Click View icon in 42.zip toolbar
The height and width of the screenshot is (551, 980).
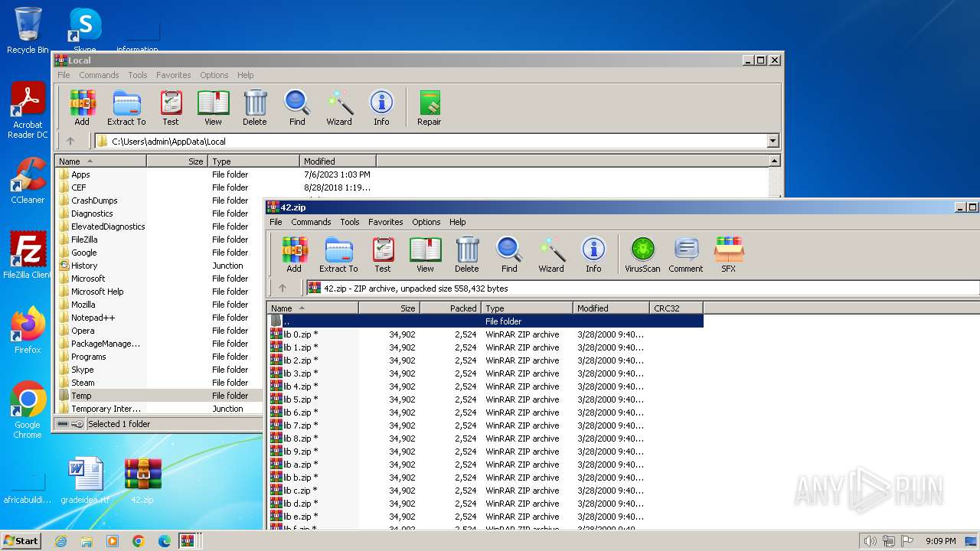[425, 254]
